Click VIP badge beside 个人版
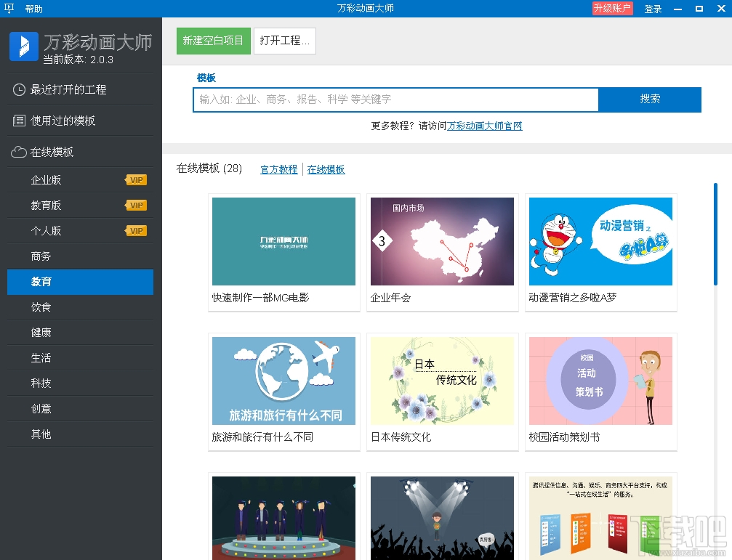 click(x=137, y=231)
